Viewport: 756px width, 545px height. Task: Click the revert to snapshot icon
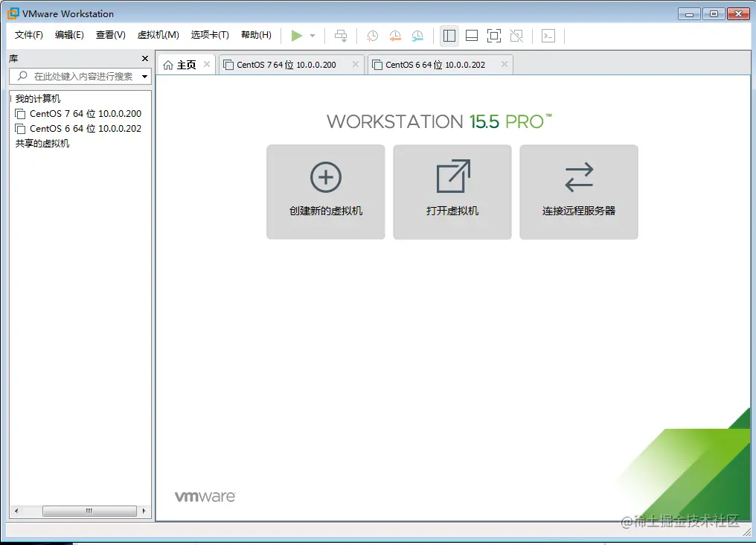pos(395,36)
